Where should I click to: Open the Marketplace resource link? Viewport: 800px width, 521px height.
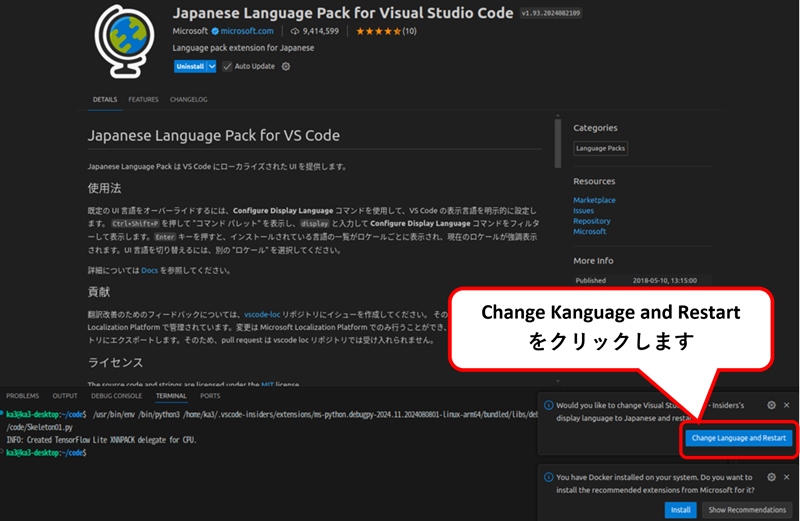pyautogui.click(x=594, y=200)
